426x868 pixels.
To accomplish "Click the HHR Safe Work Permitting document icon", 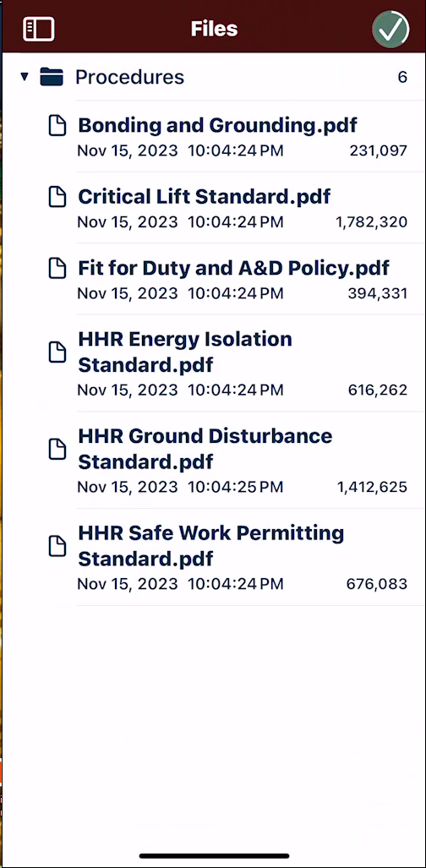I will (57, 546).
